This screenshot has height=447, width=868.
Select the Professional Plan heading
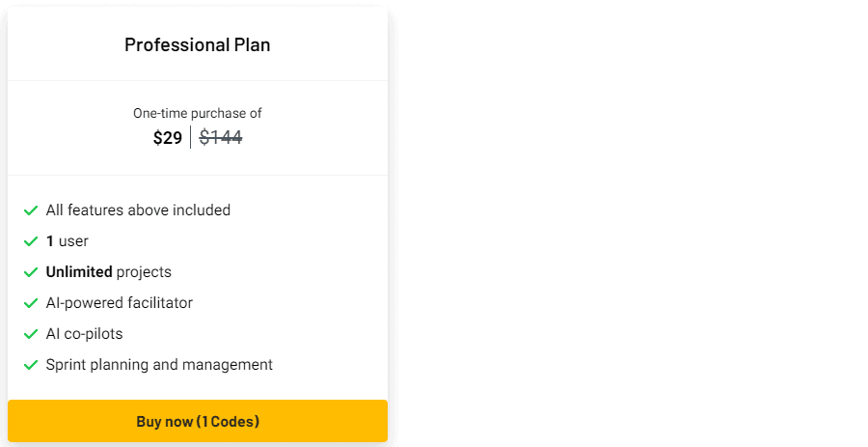coord(198,44)
